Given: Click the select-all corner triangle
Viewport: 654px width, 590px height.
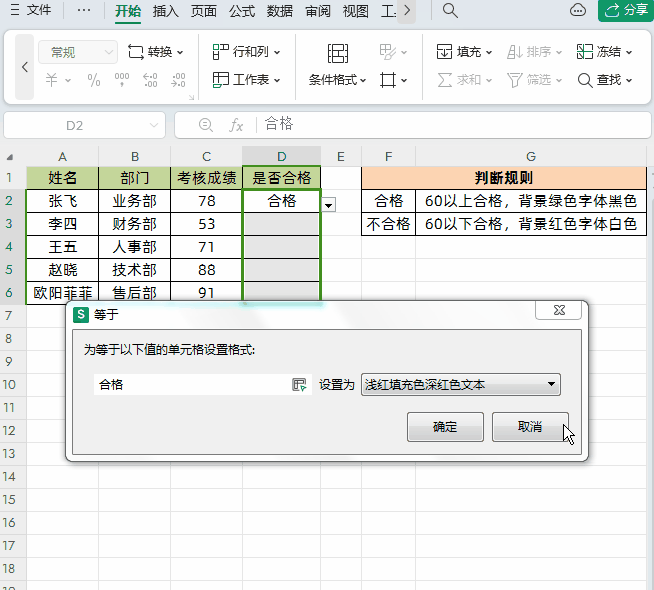Looking at the screenshot, I should click(10, 157).
